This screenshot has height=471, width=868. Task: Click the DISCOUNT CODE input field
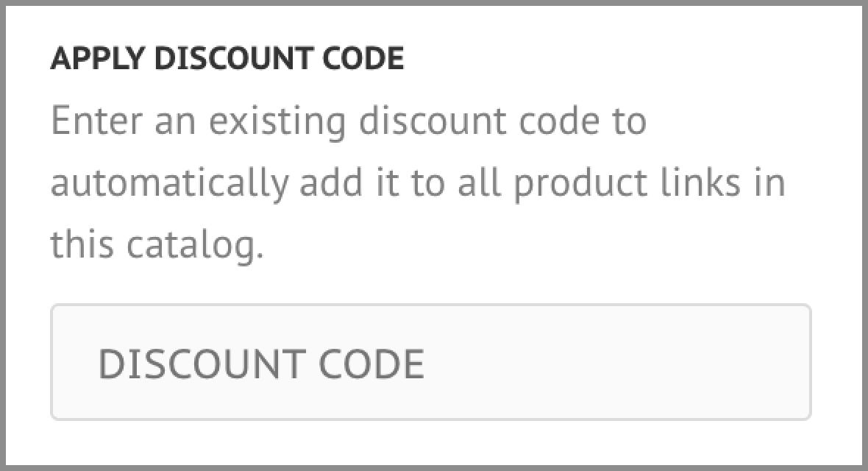pos(430,362)
